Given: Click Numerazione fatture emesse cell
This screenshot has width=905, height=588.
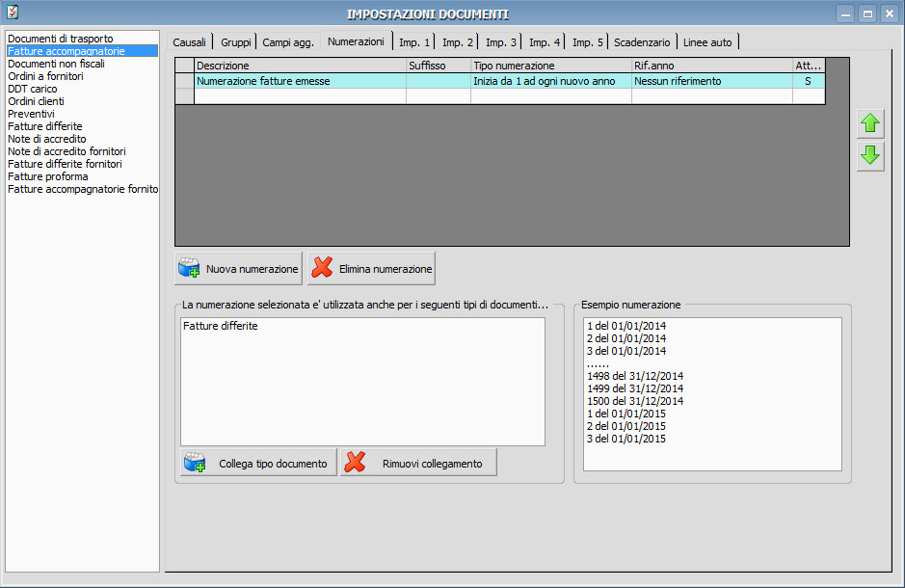Looking at the screenshot, I should 300,81.
